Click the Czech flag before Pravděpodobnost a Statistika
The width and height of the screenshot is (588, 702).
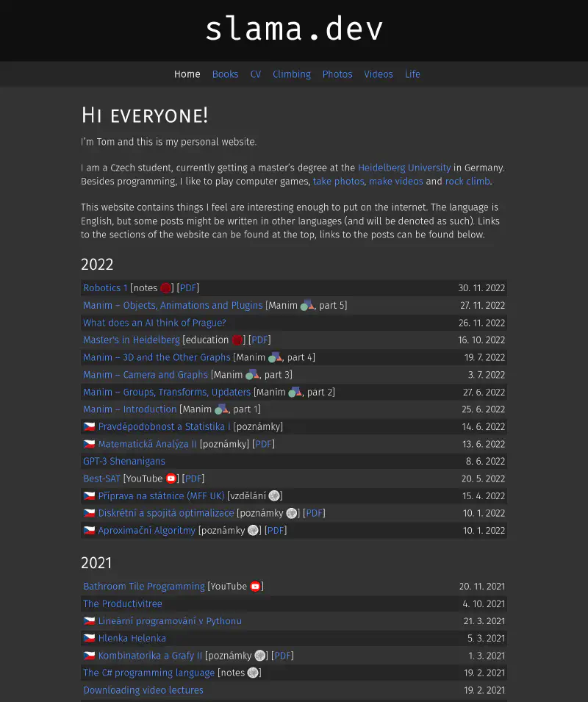89,427
